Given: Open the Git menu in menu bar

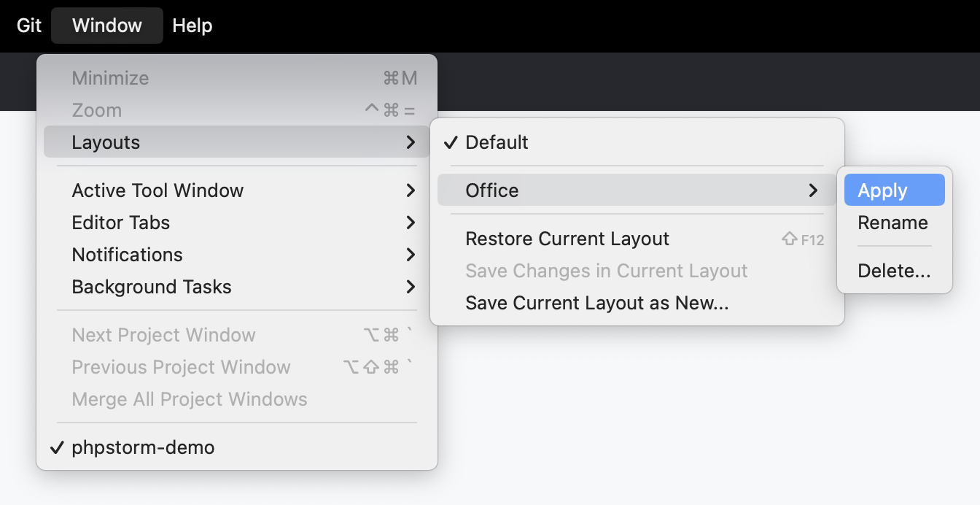Looking at the screenshot, I should [29, 26].
